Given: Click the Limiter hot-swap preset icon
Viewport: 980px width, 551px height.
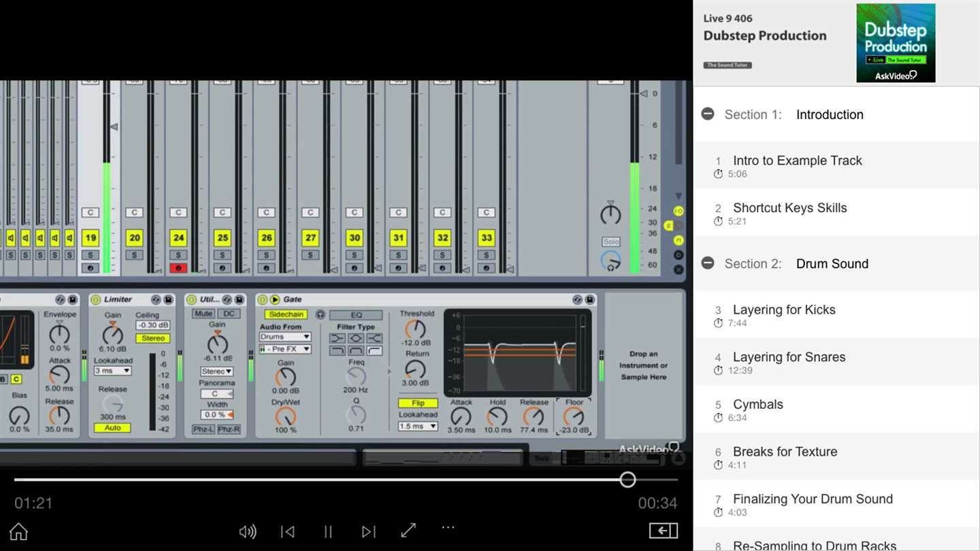Looking at the screenshot, I should click(157, 299).
